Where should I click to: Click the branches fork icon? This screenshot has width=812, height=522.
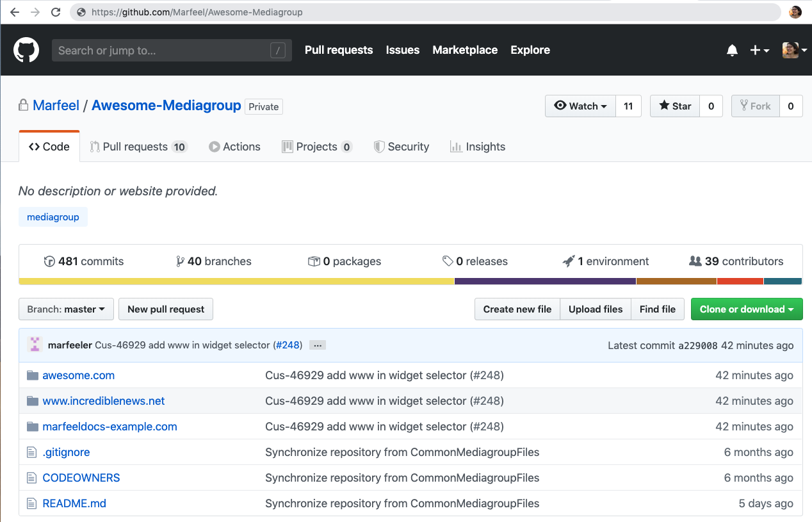tap(180, 261)
